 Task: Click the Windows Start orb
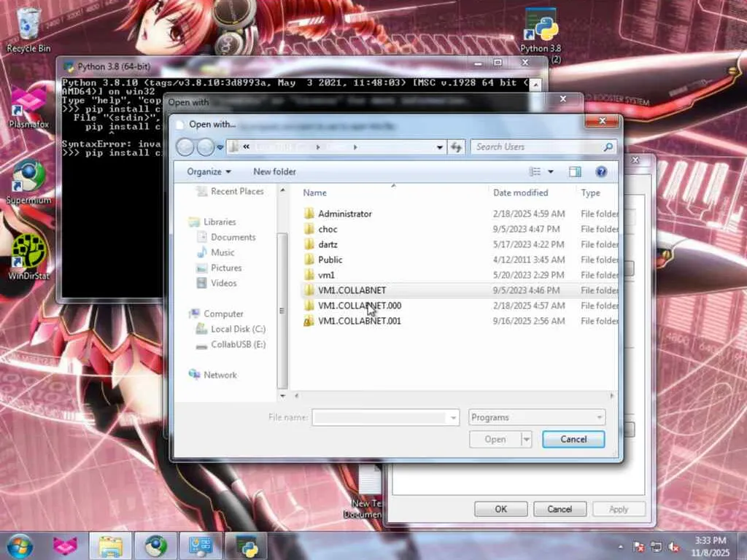coord(20,546)
